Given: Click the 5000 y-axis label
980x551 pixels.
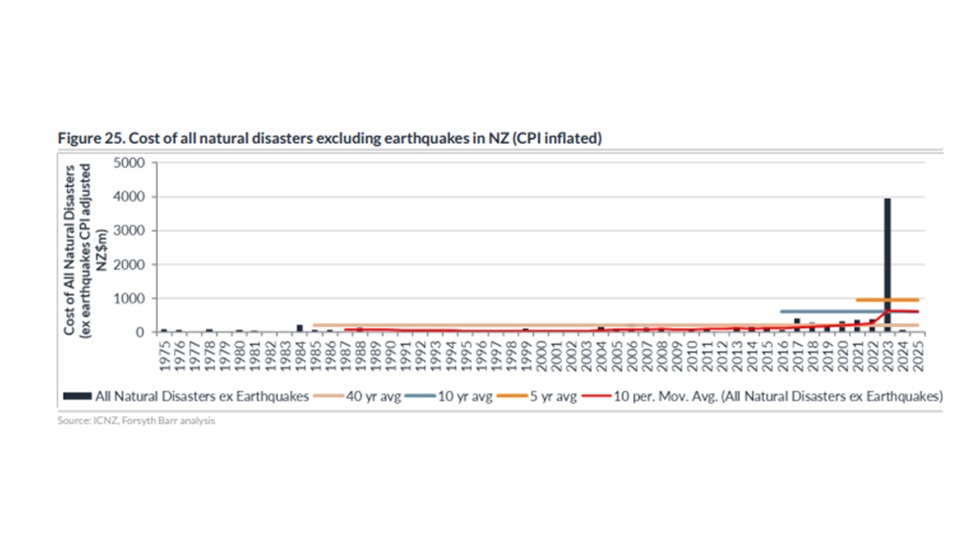Looking at the screenshot, I should [129, 163].
